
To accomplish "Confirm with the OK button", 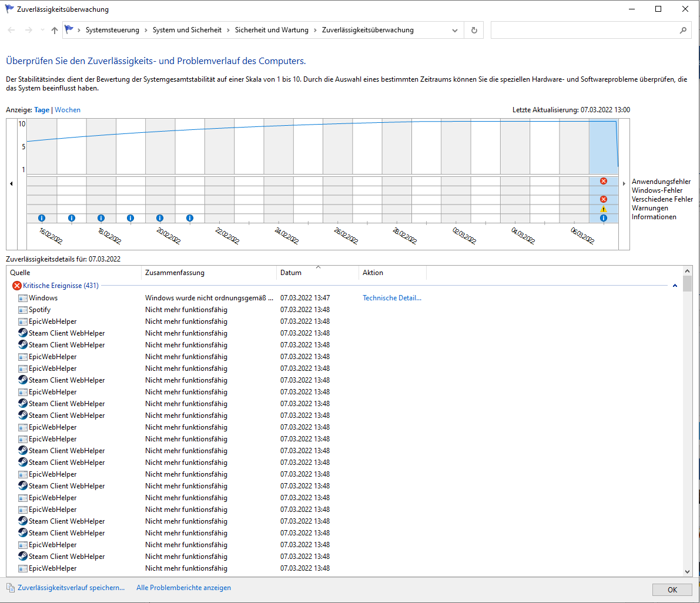I will [672, 589].
